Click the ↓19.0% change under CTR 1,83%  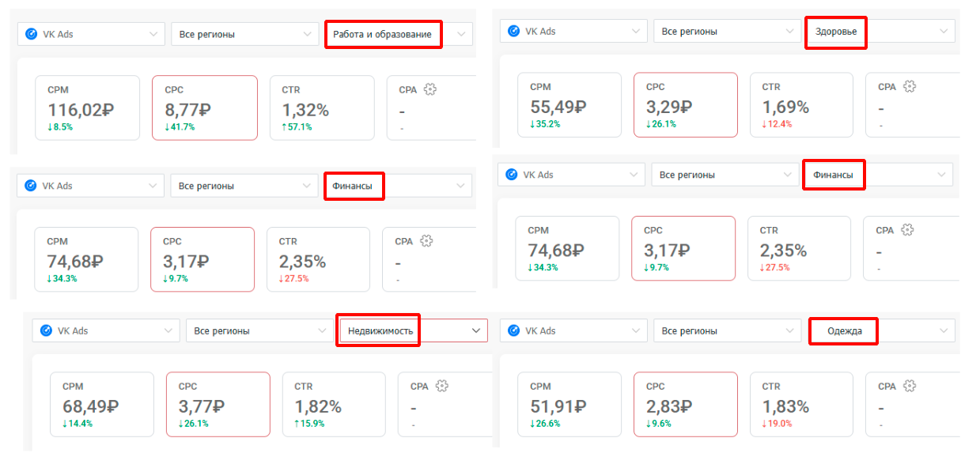tap(778, 423)
